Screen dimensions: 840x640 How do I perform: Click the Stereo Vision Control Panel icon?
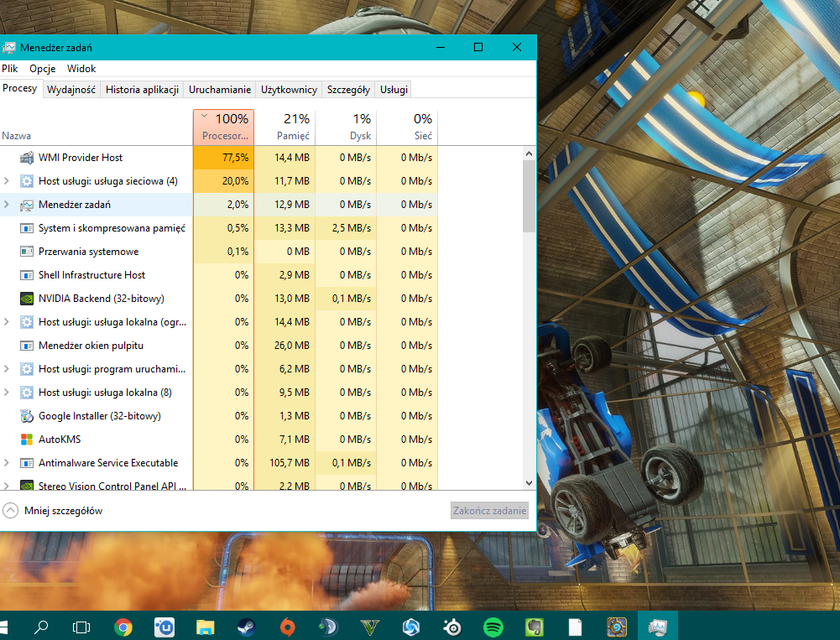pyautogui.click(x=26, y=485)
